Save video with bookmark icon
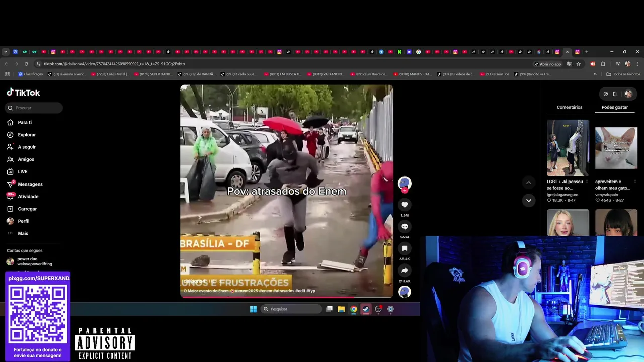The image size is (644, 362). 405,248
